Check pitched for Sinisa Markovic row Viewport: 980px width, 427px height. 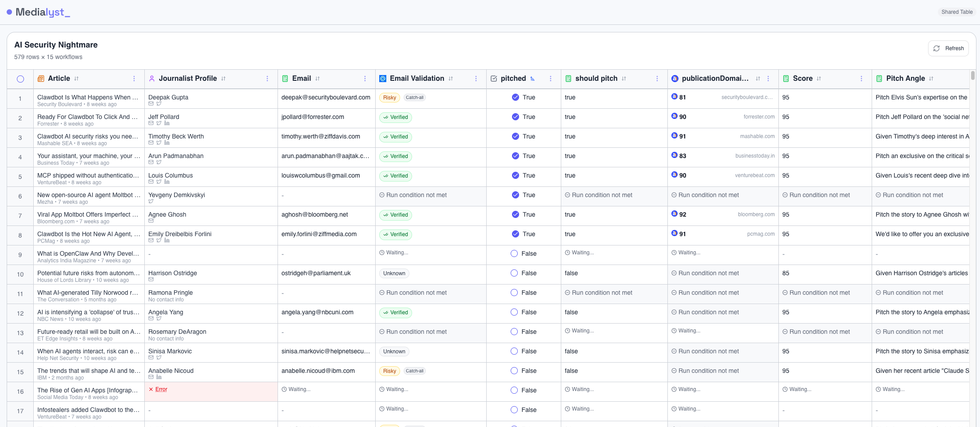pos(514,351)
